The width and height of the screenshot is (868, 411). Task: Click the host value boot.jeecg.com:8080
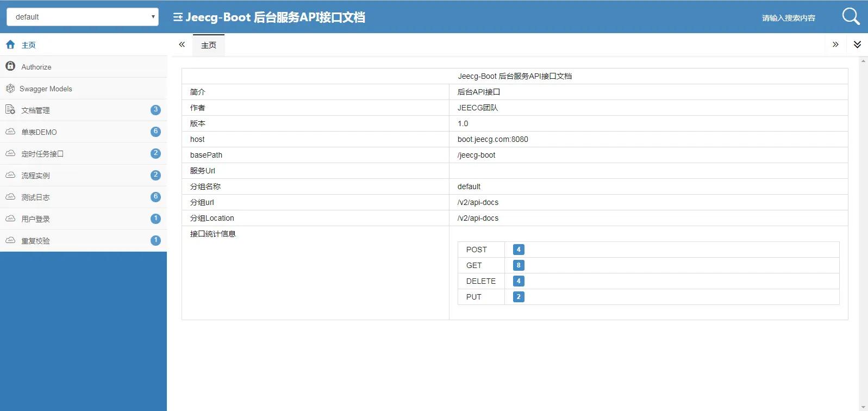click(493, 139)
